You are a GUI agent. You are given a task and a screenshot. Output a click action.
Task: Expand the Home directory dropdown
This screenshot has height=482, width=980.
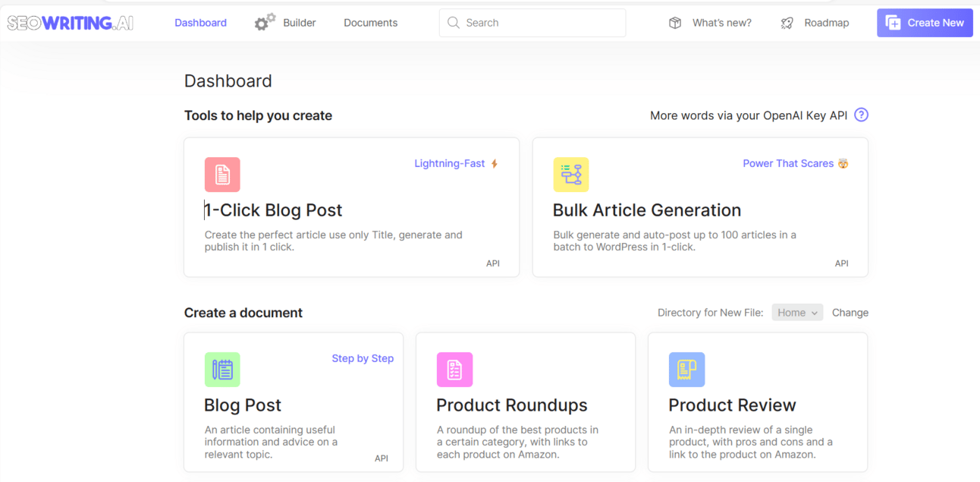point(797,313)
